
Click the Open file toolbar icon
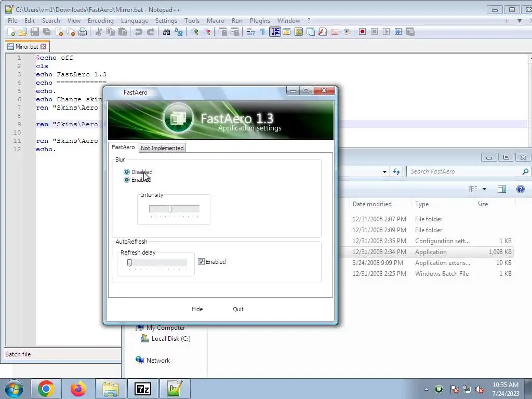point(23,32)
